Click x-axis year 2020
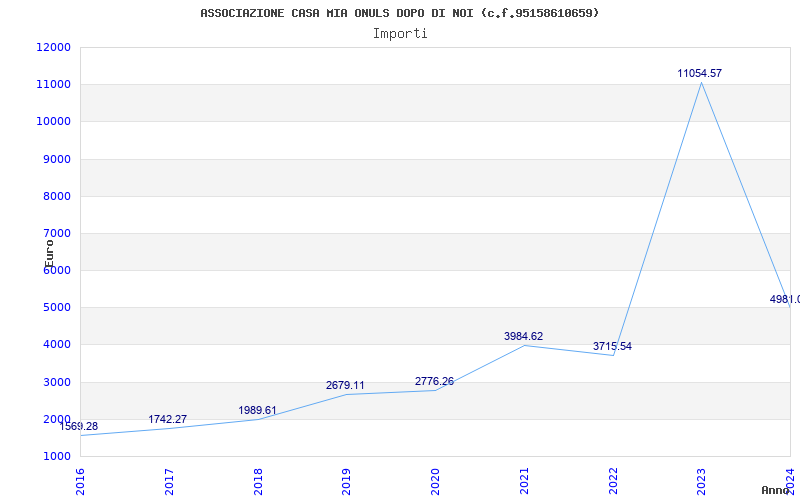800x500 pixels. pos(435,482)
